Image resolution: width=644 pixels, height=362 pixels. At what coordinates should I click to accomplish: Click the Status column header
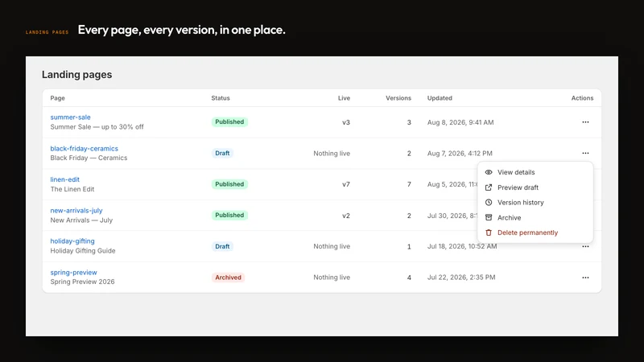[x=221, y=98]
